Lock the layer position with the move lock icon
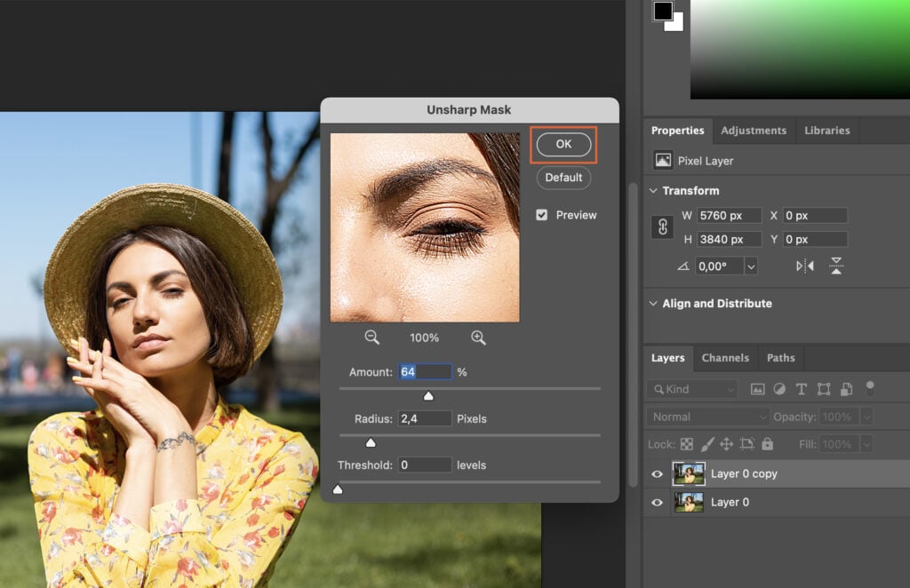This screenshot has width=910, height=588. [x=728, y=444]
